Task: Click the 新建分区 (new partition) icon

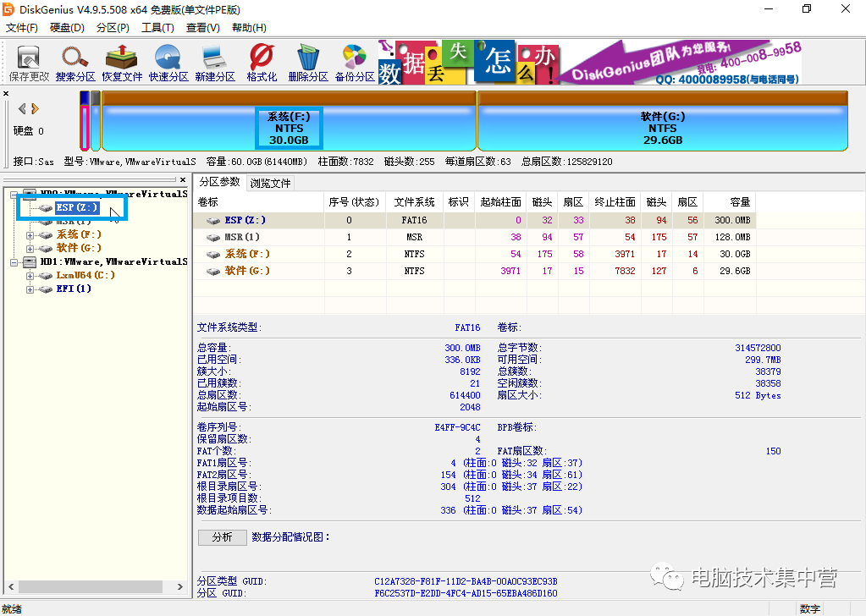Action: tap(214, 61)
